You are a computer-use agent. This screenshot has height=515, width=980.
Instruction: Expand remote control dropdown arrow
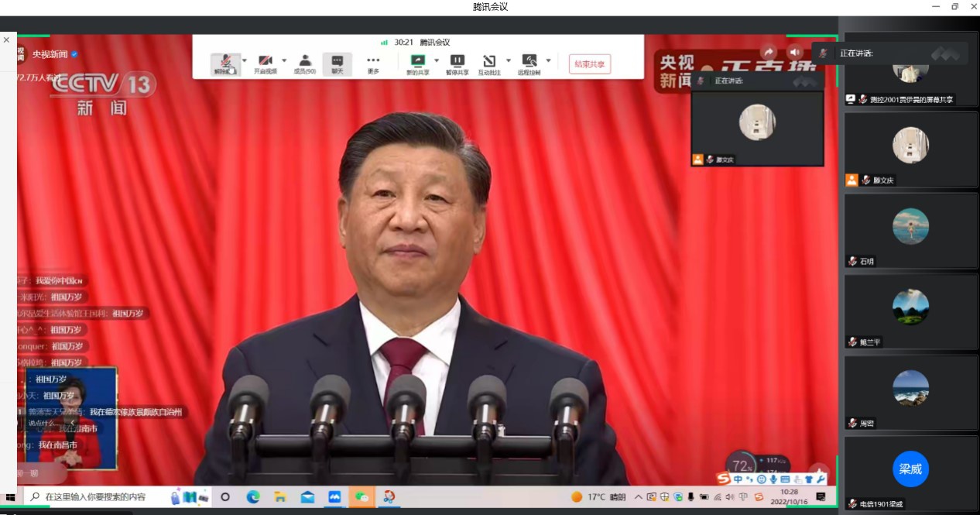(548, 60)
